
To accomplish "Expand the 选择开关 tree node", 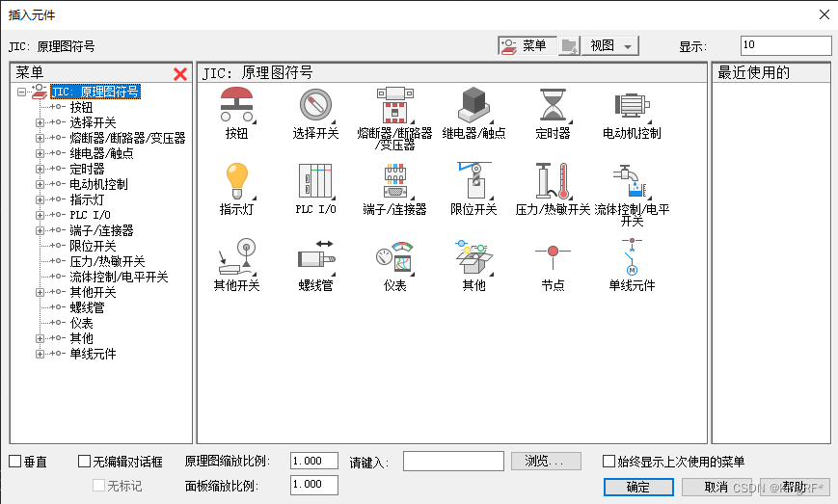I will (40, 122).
